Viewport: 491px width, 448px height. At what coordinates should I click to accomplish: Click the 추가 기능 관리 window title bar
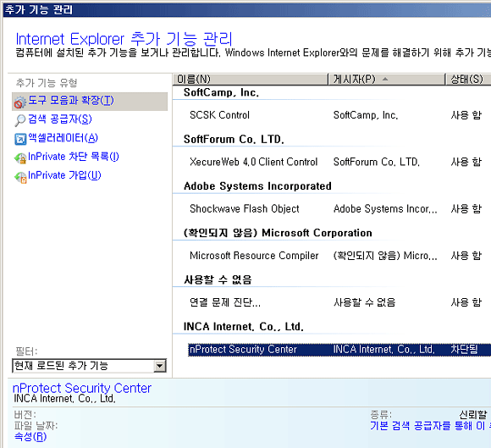point(247,9)
